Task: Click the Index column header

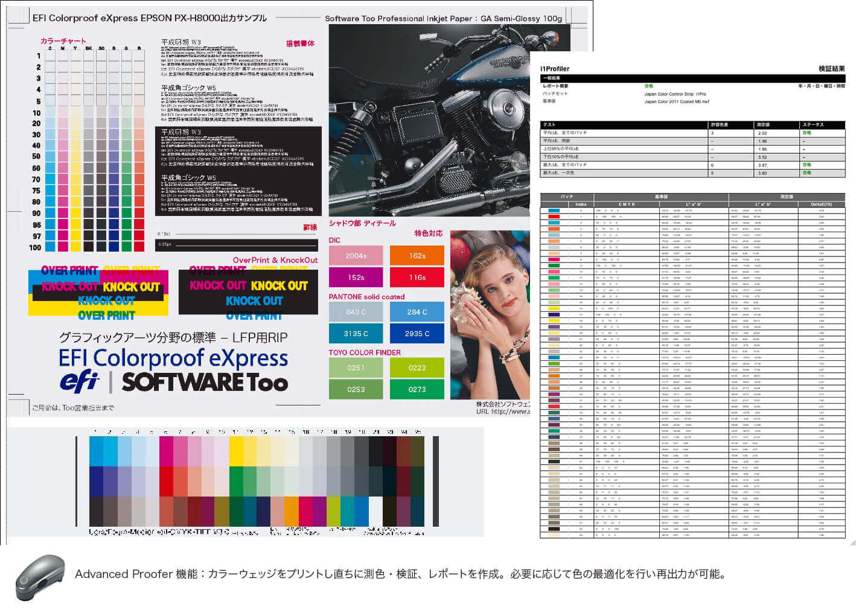Action: 581,204
